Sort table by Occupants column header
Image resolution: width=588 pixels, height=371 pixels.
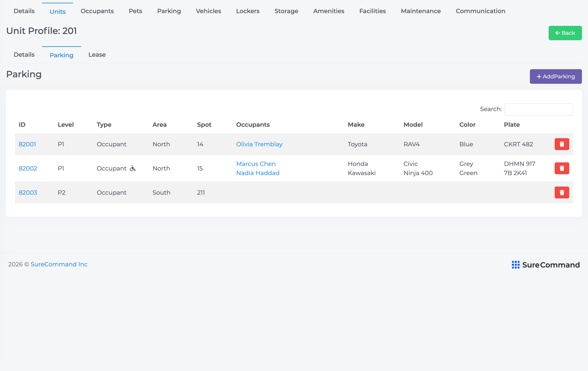[x=253, y=125]
